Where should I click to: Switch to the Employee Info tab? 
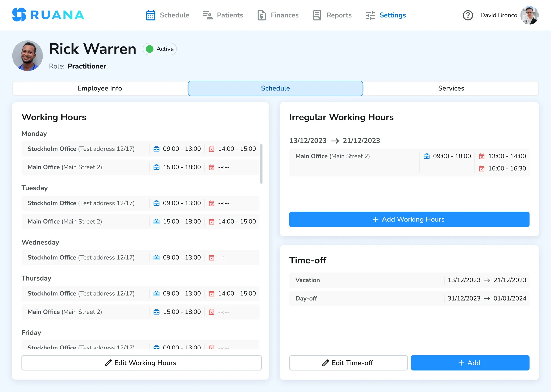[100, 88]
